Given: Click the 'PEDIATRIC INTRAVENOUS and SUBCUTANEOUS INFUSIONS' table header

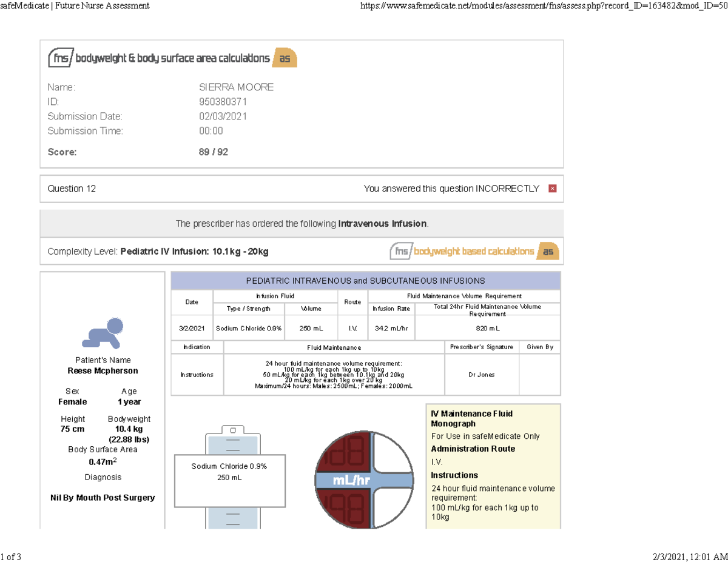Looking at the screenshot, I should [x=365, y=281].
